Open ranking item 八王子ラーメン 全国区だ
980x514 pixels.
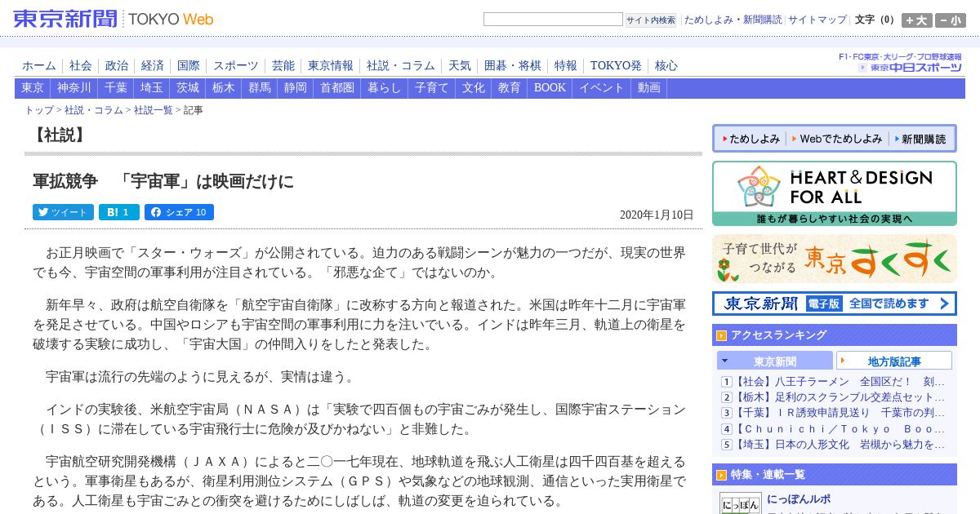(x=840, y=382)
